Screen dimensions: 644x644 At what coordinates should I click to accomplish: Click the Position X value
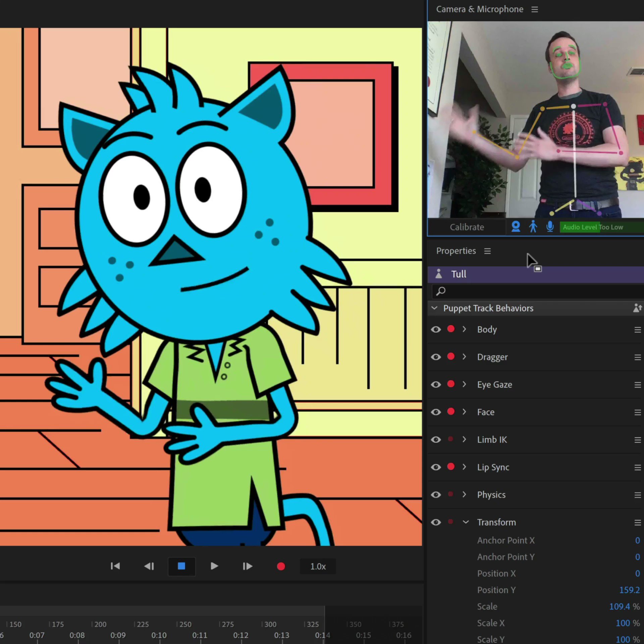[x=637, y=573]
